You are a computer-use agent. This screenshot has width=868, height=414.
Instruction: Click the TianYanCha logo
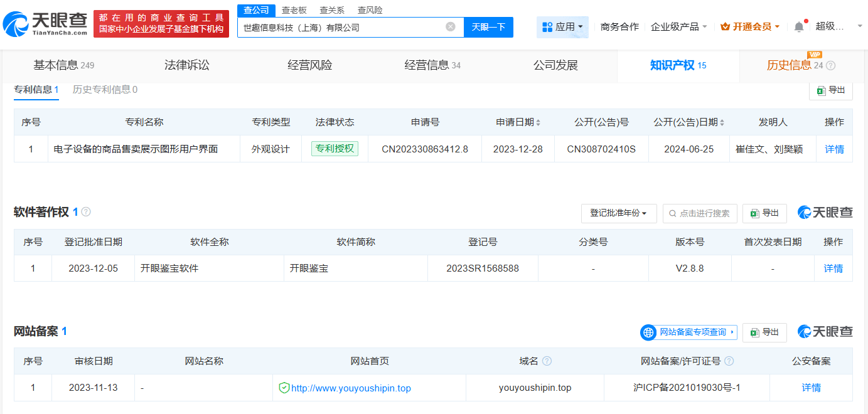[x=45, y=24]
